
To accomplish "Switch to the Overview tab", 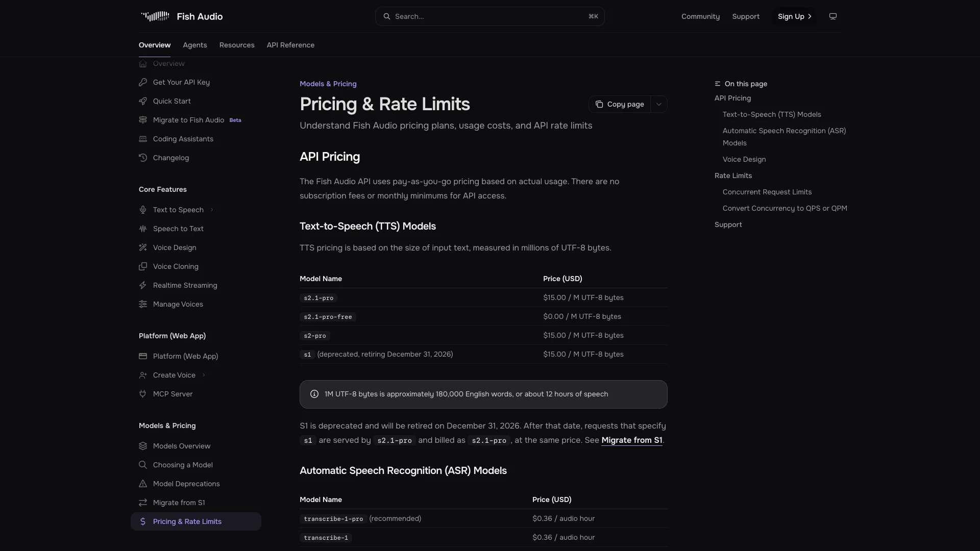I will point(155,45).
